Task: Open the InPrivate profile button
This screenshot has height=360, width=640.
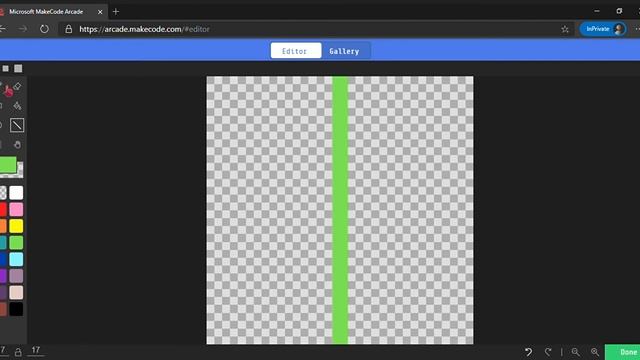Action: pyautogui.click(x=603, y=29)
